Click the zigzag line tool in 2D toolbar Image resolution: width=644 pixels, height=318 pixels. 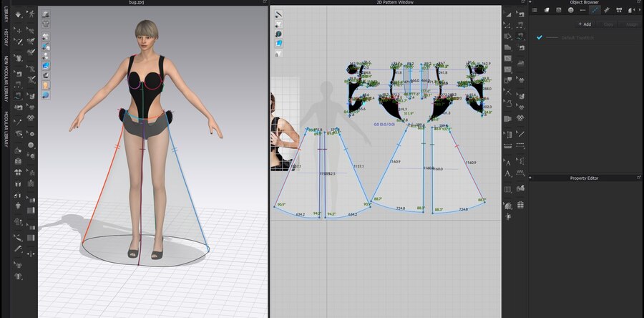(x=521, y=173)
